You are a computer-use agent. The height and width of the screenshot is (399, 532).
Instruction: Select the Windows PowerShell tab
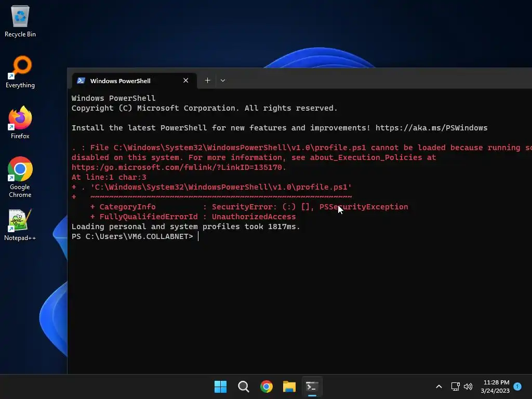[135, 81]
